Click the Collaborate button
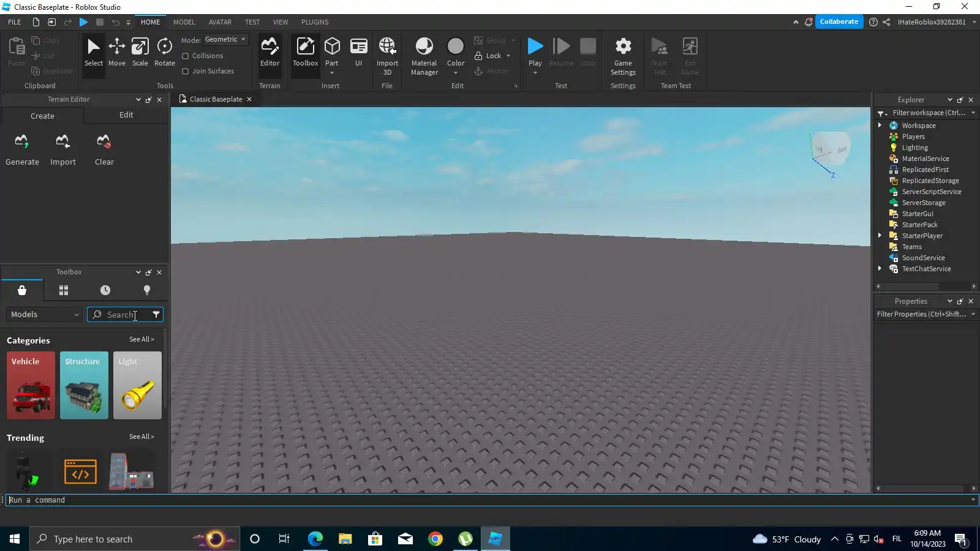 pos(839,21)
